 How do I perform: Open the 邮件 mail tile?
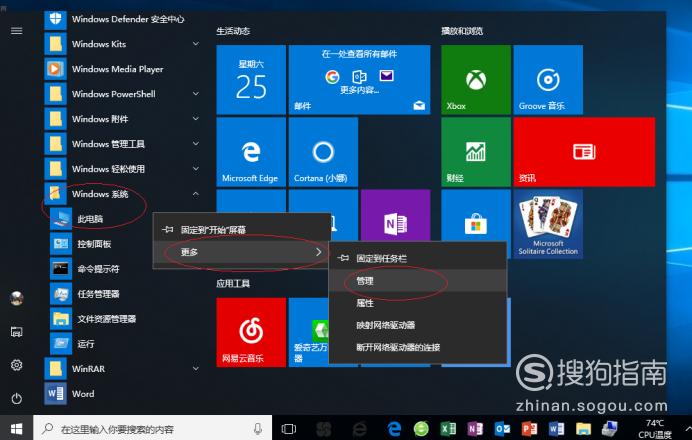click(359, 80)
